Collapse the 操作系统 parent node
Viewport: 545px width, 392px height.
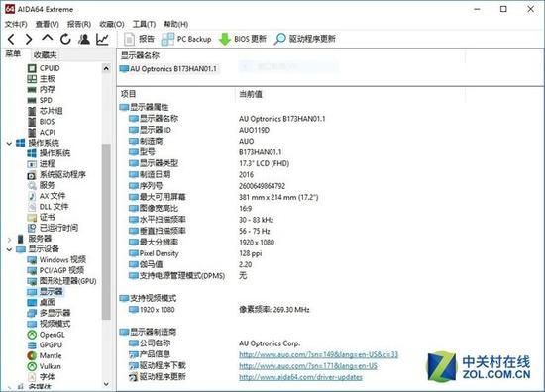(9, 144)
